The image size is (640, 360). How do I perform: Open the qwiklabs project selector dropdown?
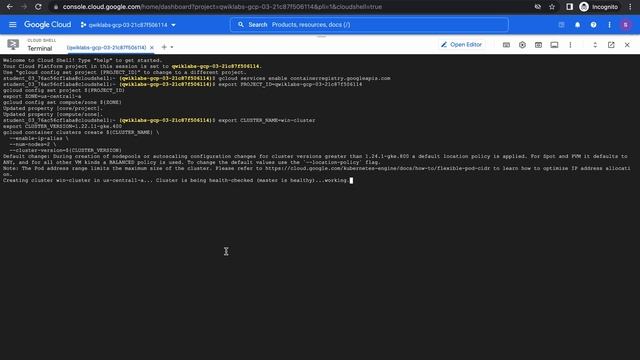[x=128, y=25]
